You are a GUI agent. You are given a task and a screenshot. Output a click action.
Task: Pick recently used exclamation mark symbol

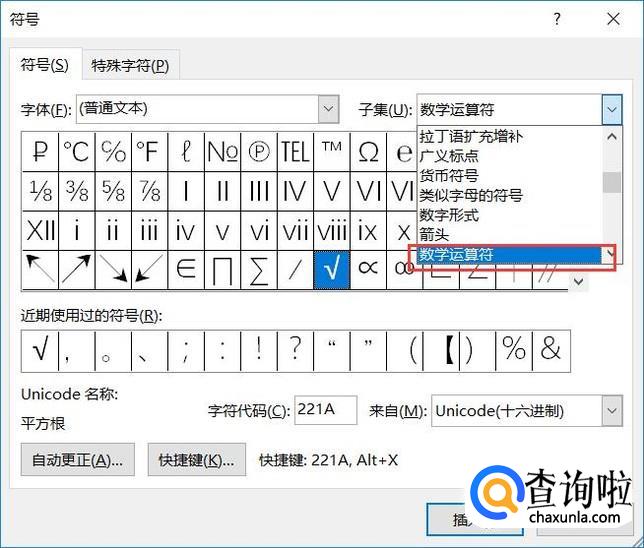tap(259, 351)
